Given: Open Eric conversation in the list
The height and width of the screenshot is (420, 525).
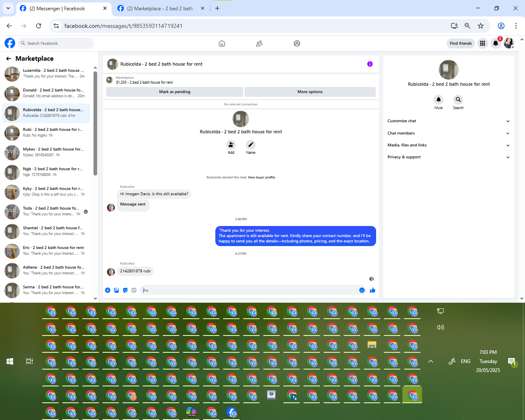Looking at the screenshot, I should tap(46, 251).
